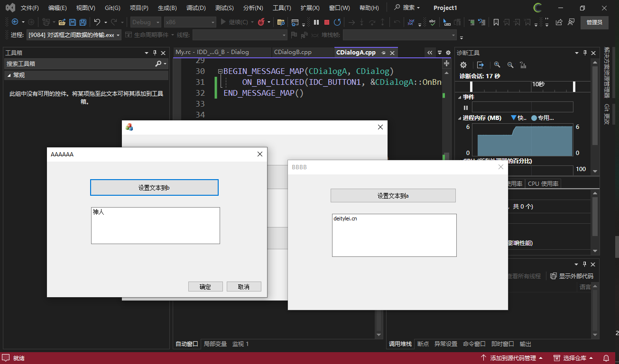Screen dimensions: 619x364
Task: Stop debugging with the red square
Action: 327,22
